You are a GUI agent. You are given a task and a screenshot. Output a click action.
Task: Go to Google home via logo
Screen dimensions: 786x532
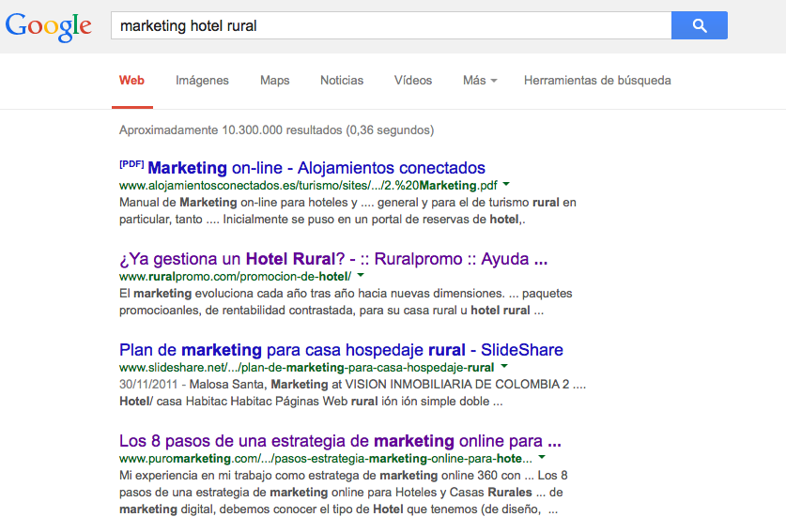49,27
